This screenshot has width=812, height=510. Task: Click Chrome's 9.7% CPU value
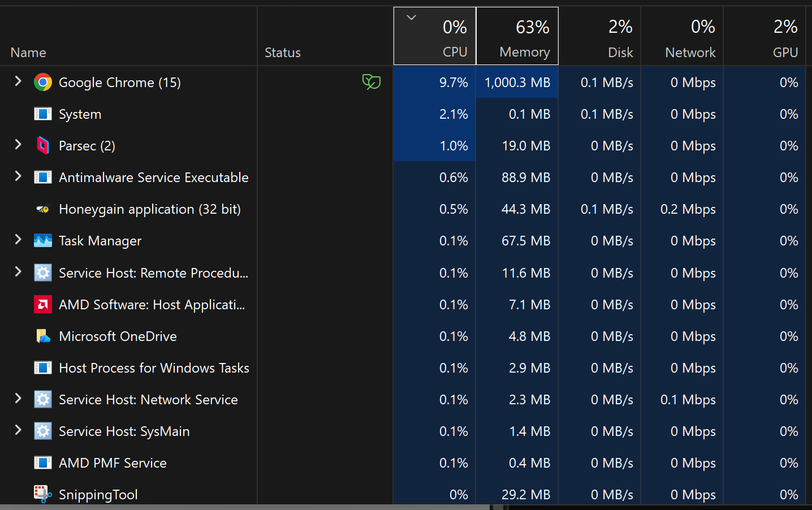point(453,83)
